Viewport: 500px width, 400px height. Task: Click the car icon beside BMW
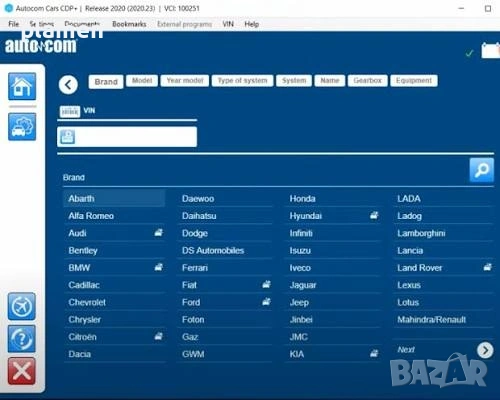tap(159, 267)
